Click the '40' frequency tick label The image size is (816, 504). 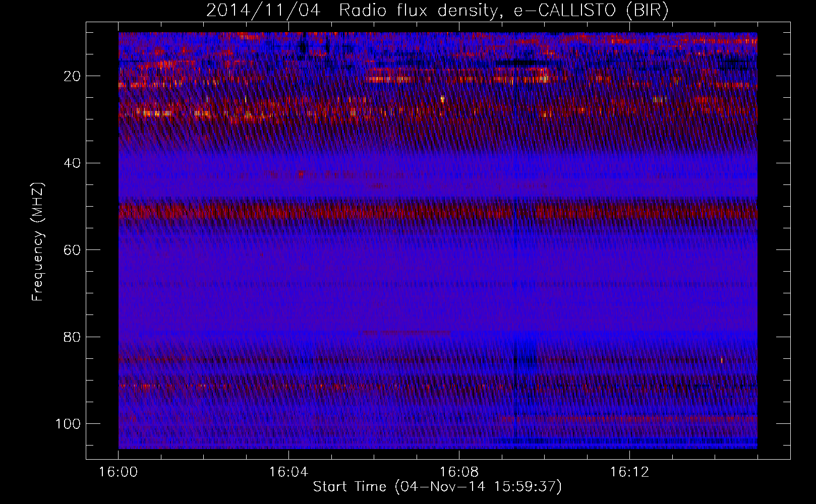pyautogui.click(x=73, y=163)
